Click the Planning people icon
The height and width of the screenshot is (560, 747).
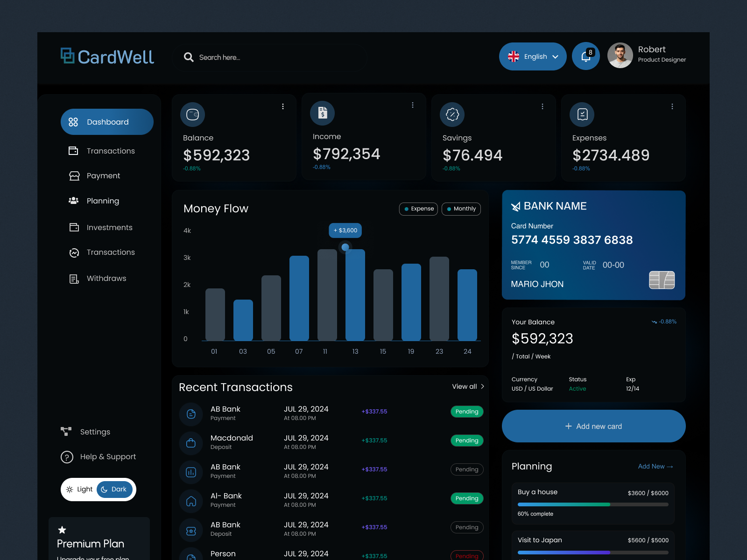pos(73,201)
